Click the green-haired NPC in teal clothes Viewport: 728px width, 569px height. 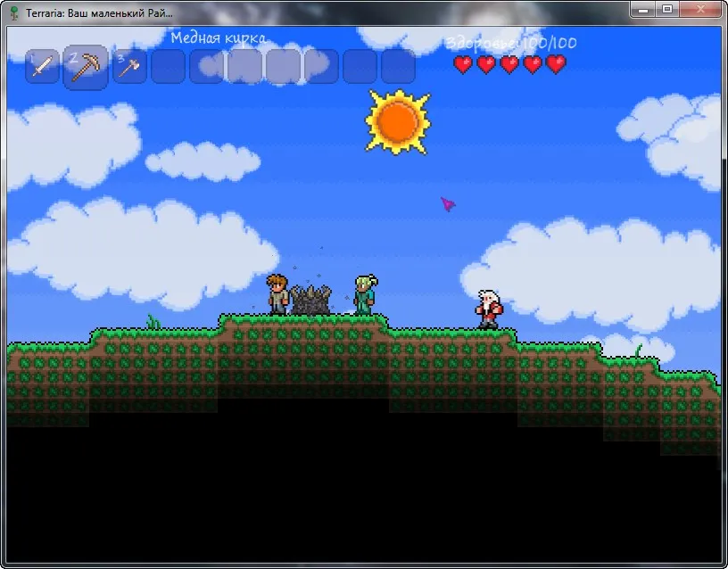tap(366, 295)
